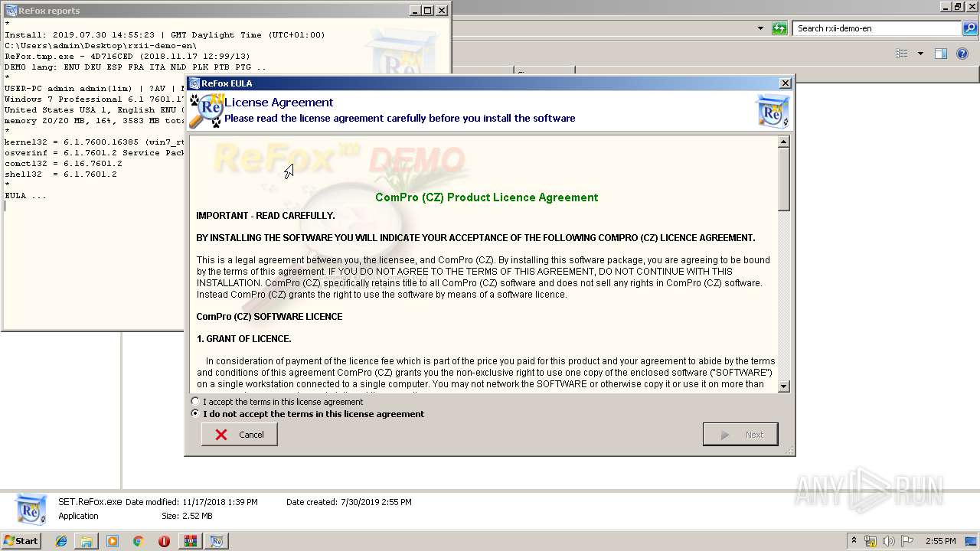Click the 'C:\Users\admin\Desktop\rxii-demo-en\' report line
The width and height of the screenshot is (980, 551).
tap(100, 46)
